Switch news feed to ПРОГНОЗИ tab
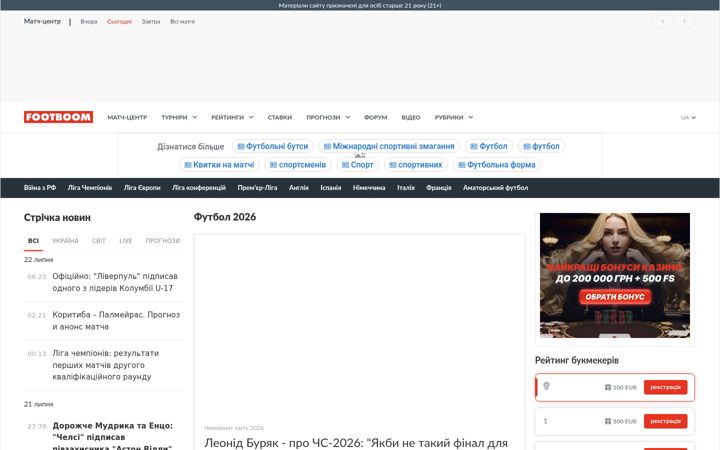720x450 pixels. click(x=163, y=241)
